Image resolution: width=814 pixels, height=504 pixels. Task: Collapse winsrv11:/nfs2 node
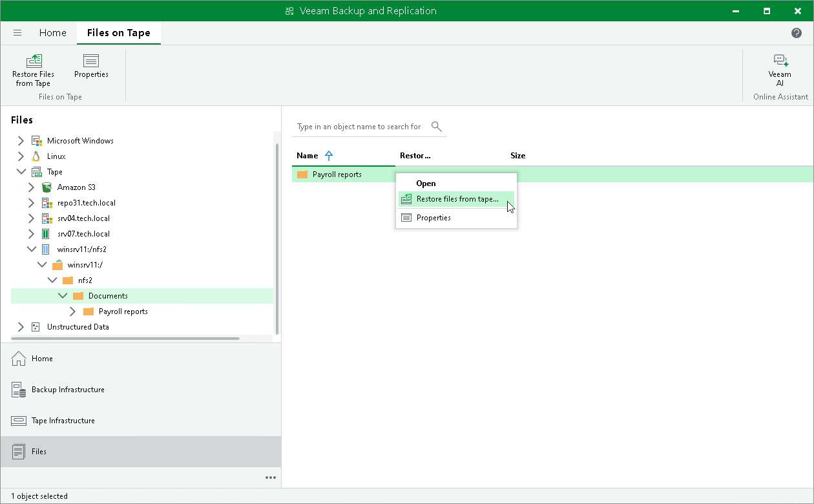pos(31,249)
